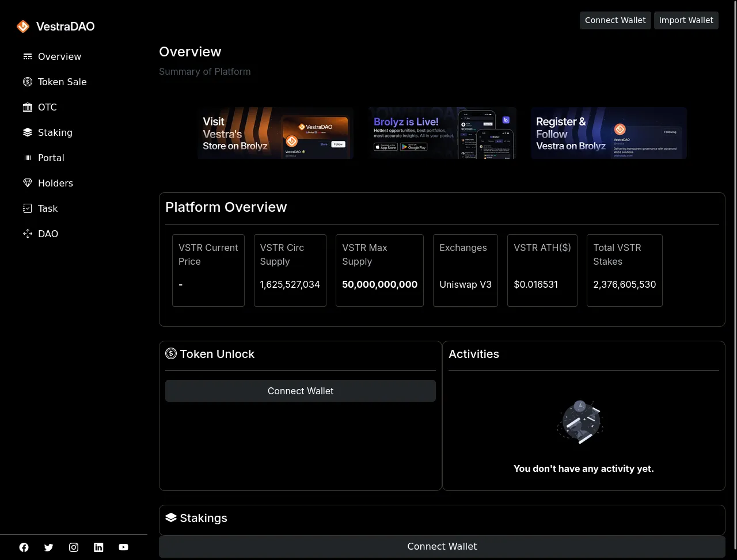
Task: Open the Twitter social link
Action: 49,547
